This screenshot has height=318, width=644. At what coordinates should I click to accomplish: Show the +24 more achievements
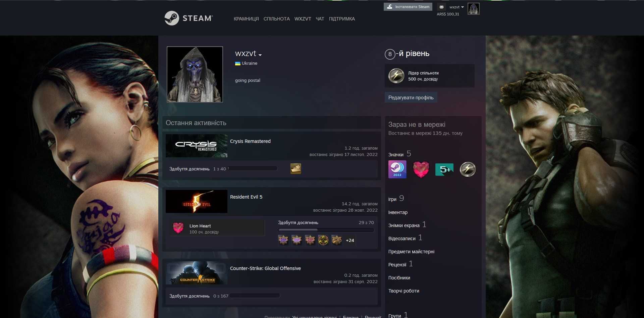(x=350, y=240)
